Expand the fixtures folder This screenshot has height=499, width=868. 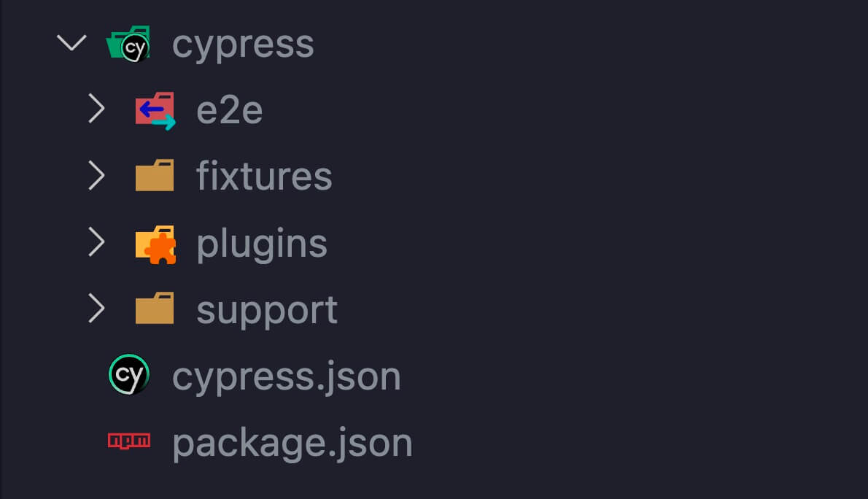pos(96,175)
